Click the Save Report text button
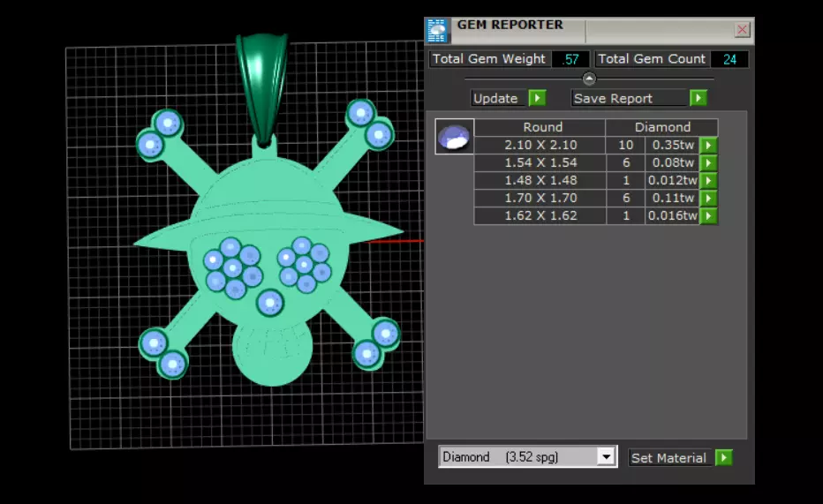823x504 pixels. tap(630, 99)
